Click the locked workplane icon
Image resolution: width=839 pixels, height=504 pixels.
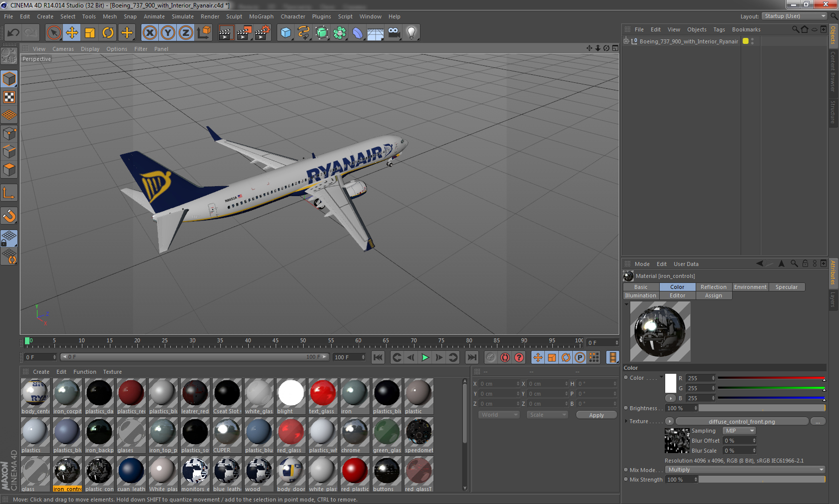[x=9, y=239]
